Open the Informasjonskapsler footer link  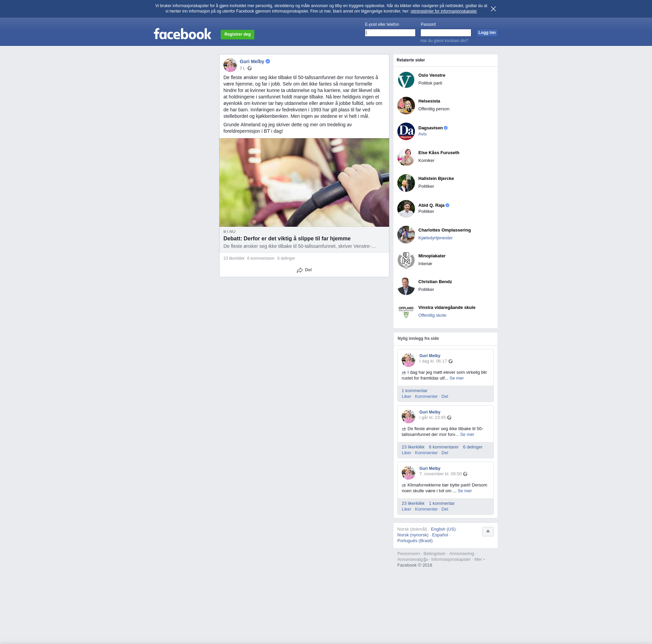coord(451,559)
